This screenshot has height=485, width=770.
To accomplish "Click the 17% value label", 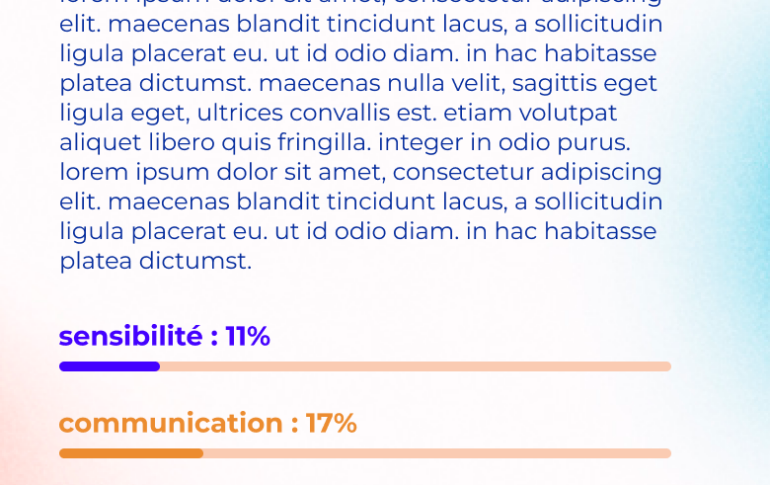I will [x=331, y=423].
